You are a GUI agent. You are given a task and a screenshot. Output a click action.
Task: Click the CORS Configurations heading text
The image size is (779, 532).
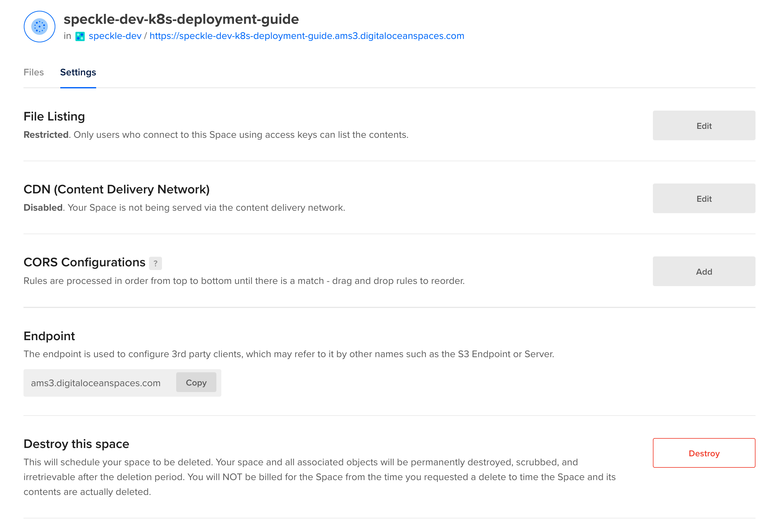click(84, 262)
